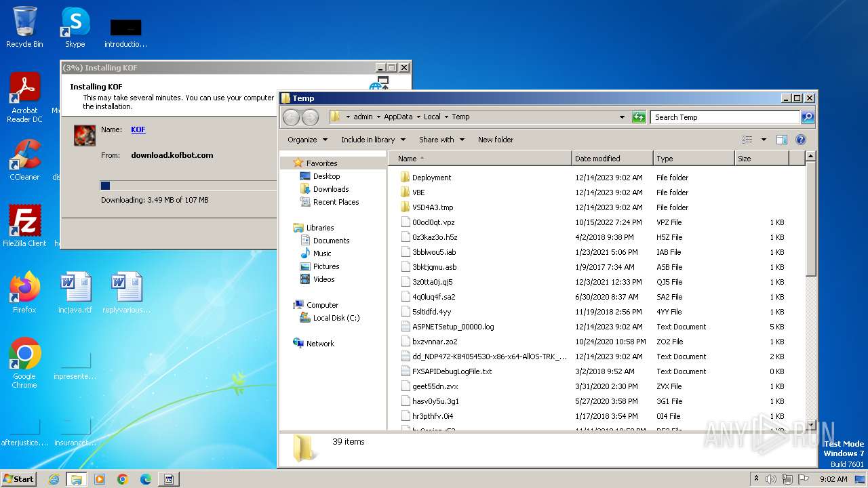Open the introductio... black desktop file
This screenshot has height=488, width=868.
point(126,33)
